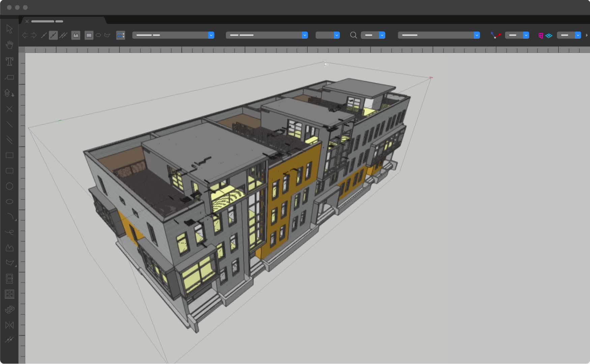Enable rectangular marquee selection mode
This screenshot has height=364, width=590.
tap(89, 35)
